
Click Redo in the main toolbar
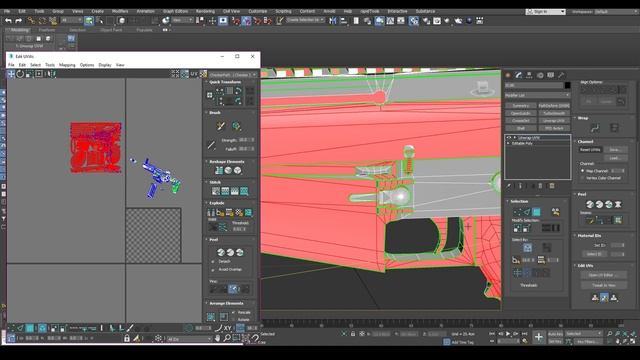19,20
